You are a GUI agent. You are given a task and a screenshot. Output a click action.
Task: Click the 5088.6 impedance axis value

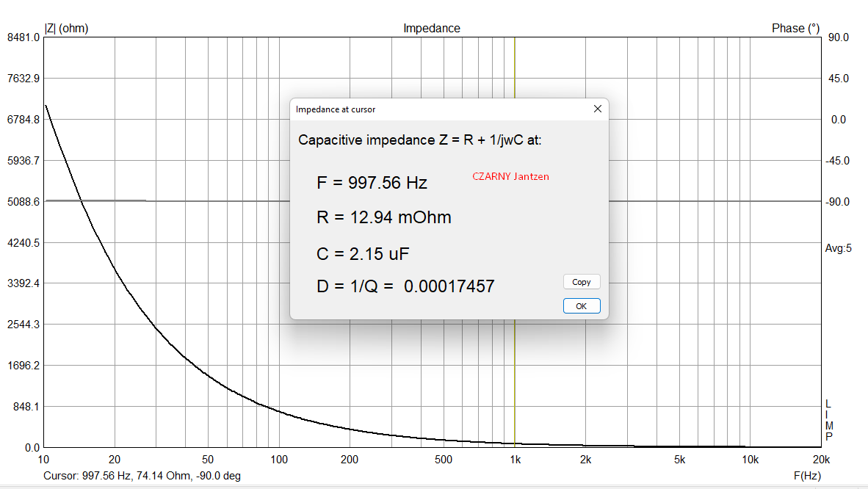(23, 202)
